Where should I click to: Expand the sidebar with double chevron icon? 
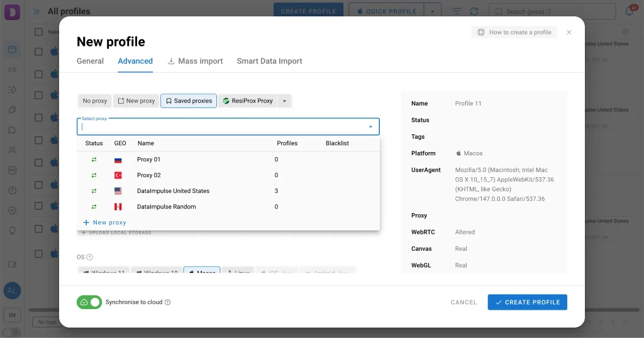[x=36, y=11]
